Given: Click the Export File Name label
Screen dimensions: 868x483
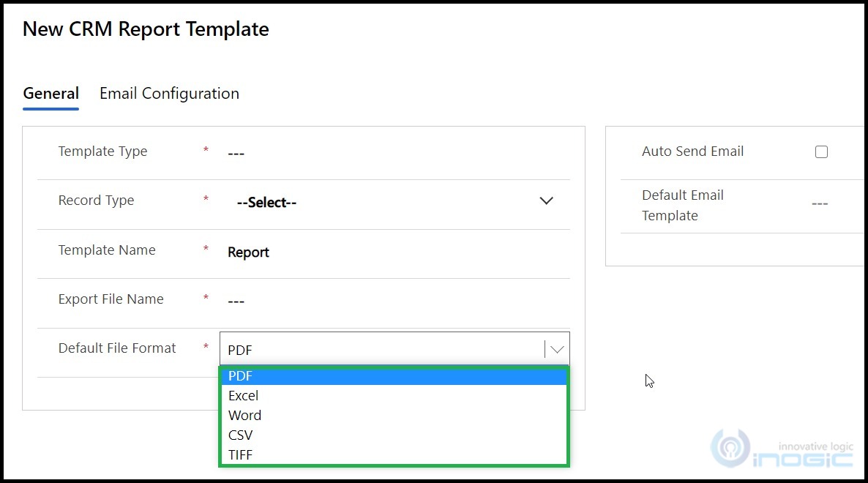Looking at the screenshot, I should click(111, 299).
